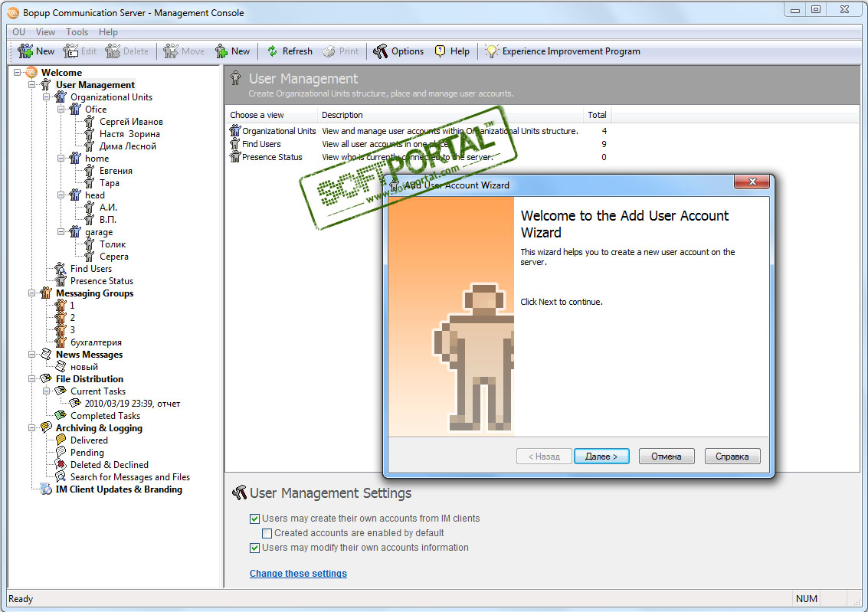Screen dimensions: 868x612
Task: Collapse the Current Tasks node
Action: (x=47, y=391)
